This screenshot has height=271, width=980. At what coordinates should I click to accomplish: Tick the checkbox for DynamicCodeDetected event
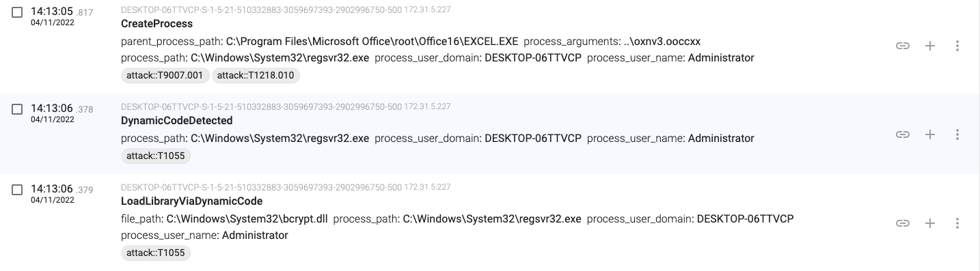(18, 109)
